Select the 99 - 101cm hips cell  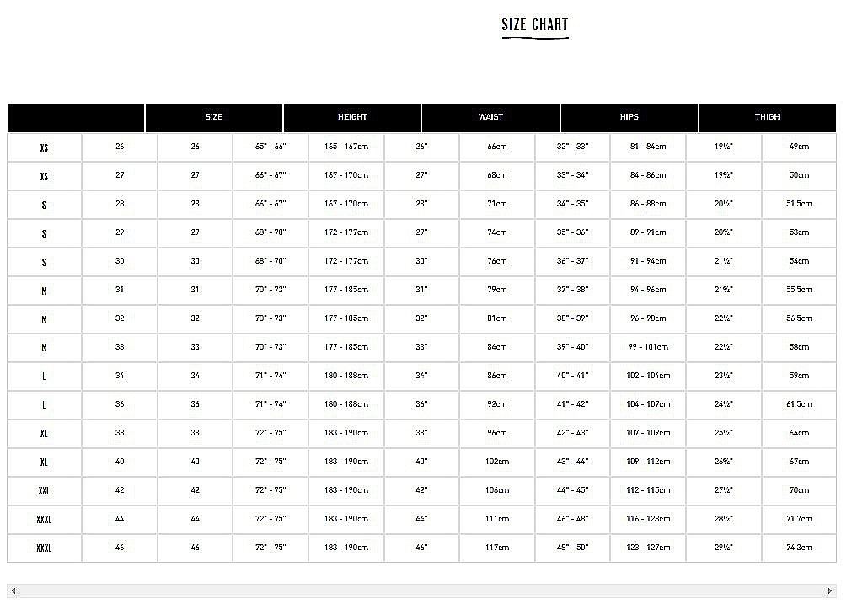(x=648, y=347)
